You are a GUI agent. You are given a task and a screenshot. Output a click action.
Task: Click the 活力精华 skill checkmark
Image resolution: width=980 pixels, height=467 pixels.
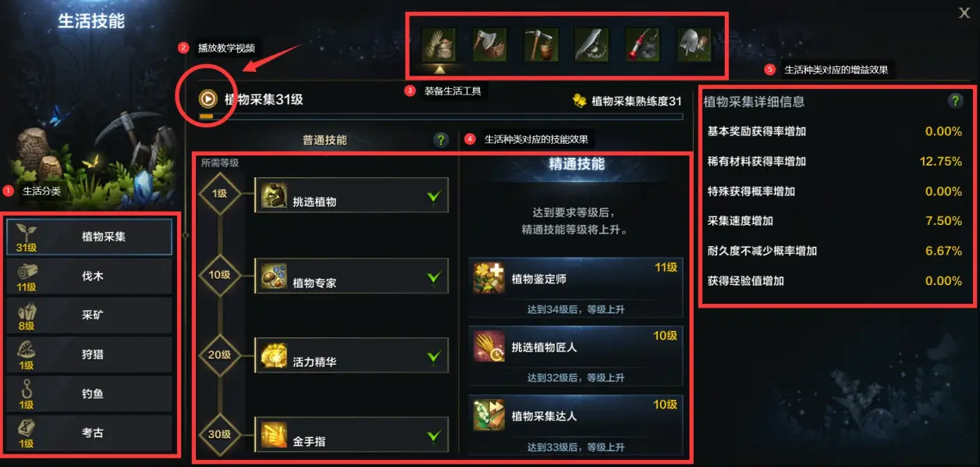(433, 357)
